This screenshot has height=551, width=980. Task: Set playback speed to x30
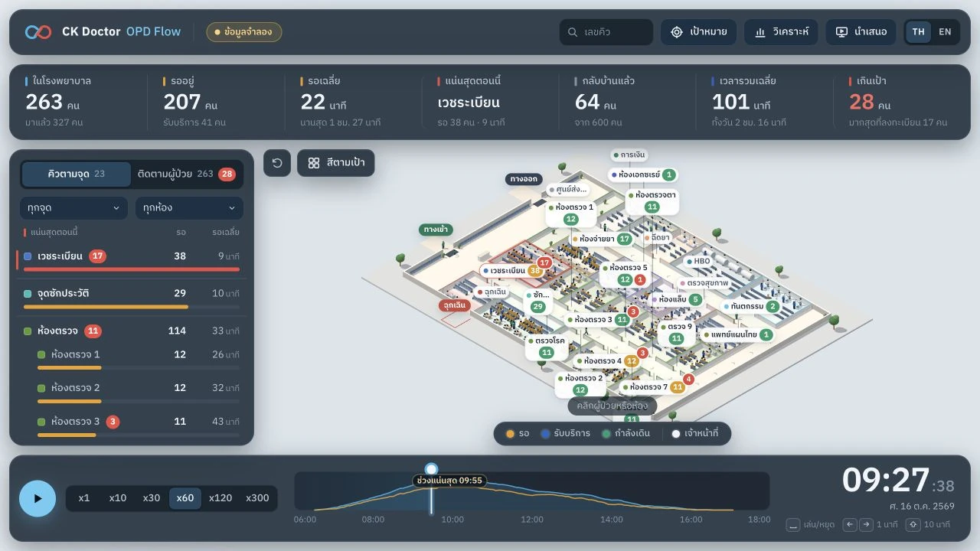(x=152, y=498)
